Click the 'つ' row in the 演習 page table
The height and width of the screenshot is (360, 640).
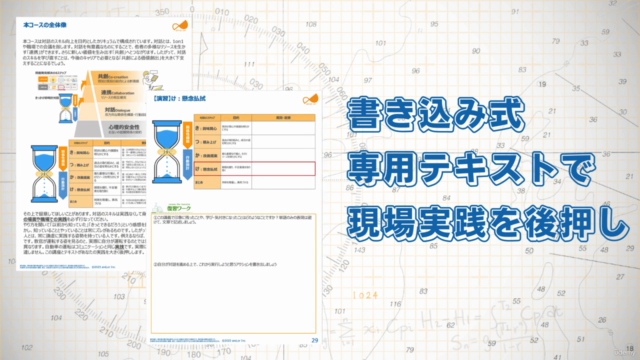(255, 142)
